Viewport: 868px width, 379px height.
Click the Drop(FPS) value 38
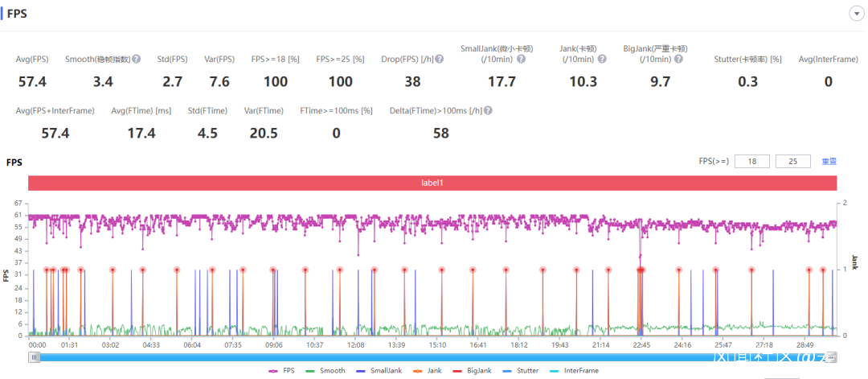pos(411,82)
